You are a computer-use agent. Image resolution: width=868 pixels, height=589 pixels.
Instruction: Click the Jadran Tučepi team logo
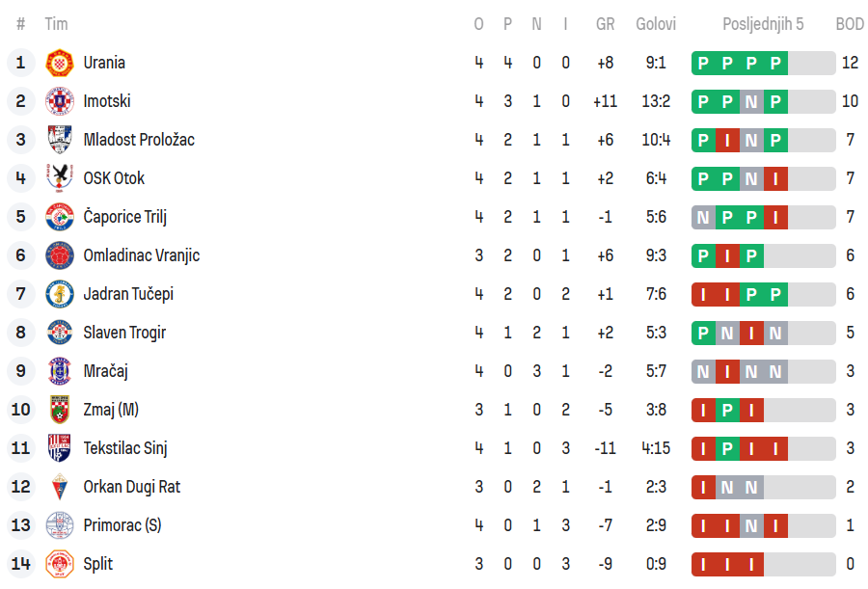[x=60, y=294]
